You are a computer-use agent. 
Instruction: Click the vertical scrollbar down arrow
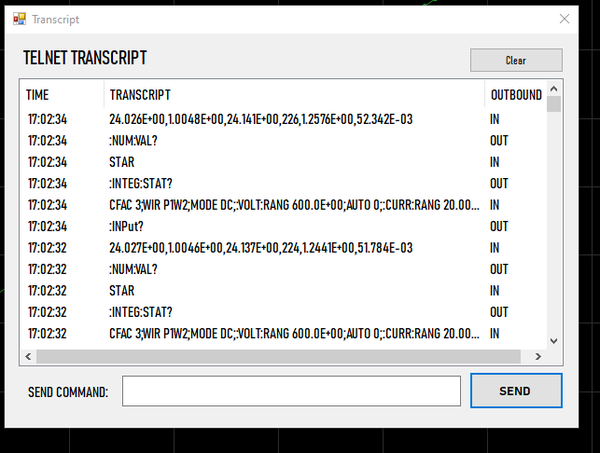(554, 342)
